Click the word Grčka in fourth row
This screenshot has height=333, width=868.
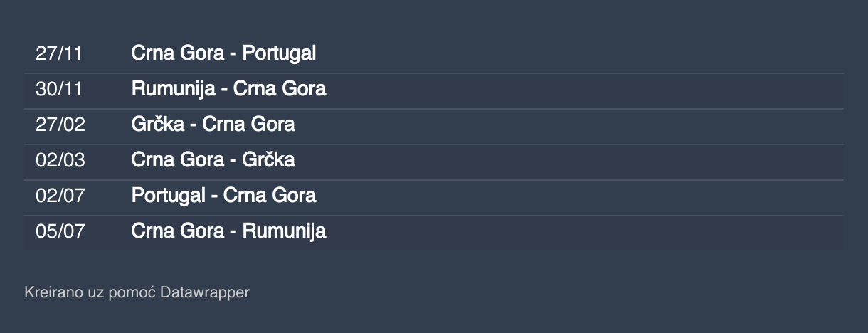269,160
